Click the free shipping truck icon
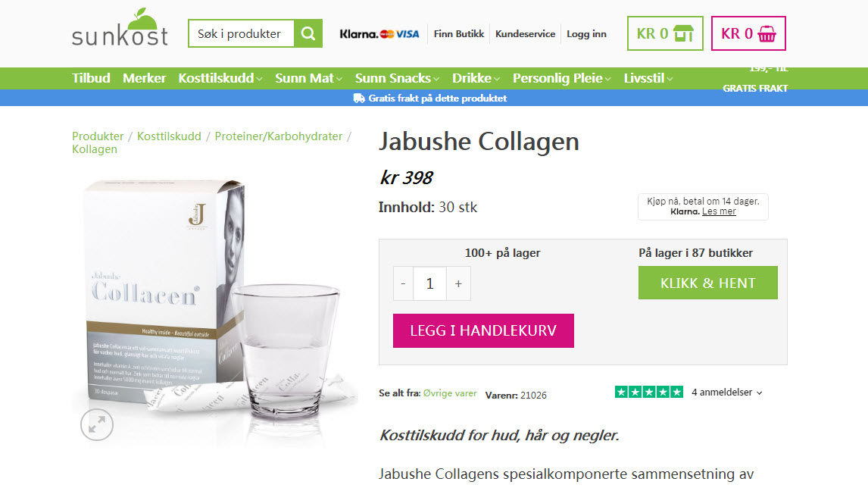Screen dimensions: 868x488 point(359,98)
